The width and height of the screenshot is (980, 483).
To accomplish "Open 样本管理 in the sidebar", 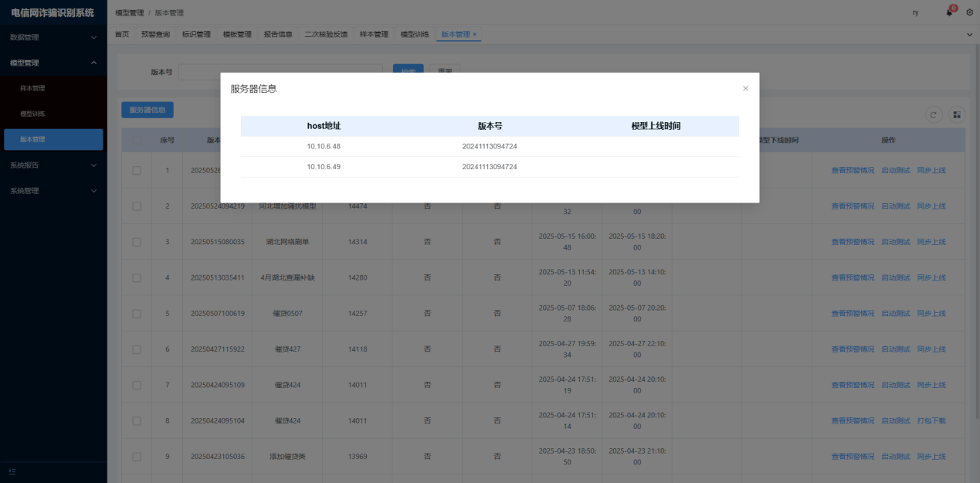I will (x=32, y=88).
